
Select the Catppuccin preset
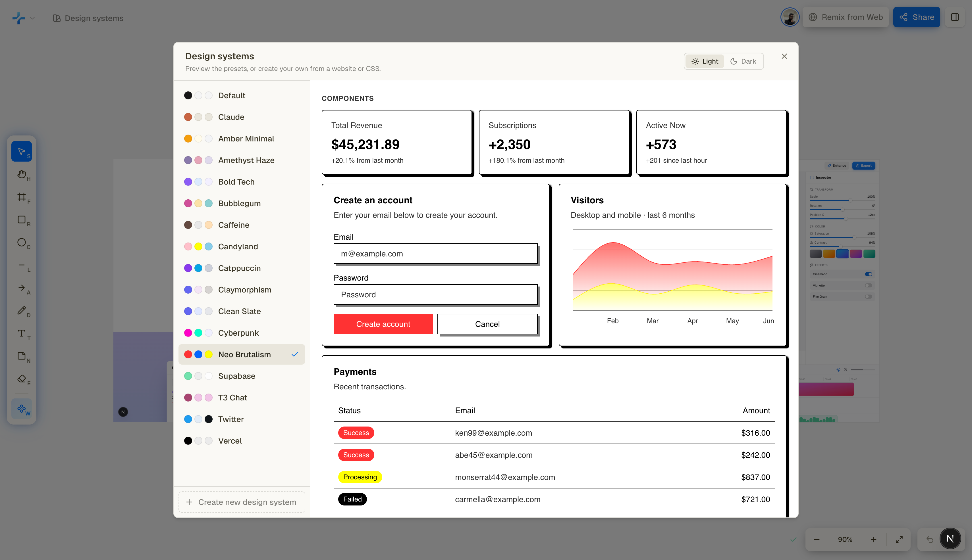[x=242, y=268]
